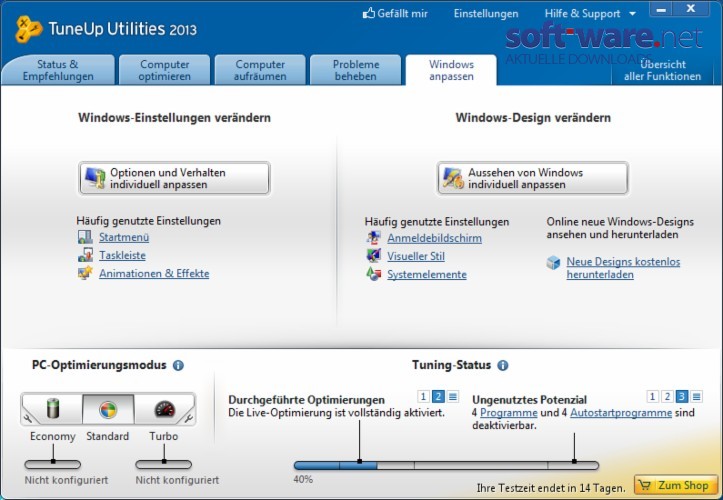Click the Zum Shop button
The width and height of the screenshot is (723, 500).
click(676, 485)
